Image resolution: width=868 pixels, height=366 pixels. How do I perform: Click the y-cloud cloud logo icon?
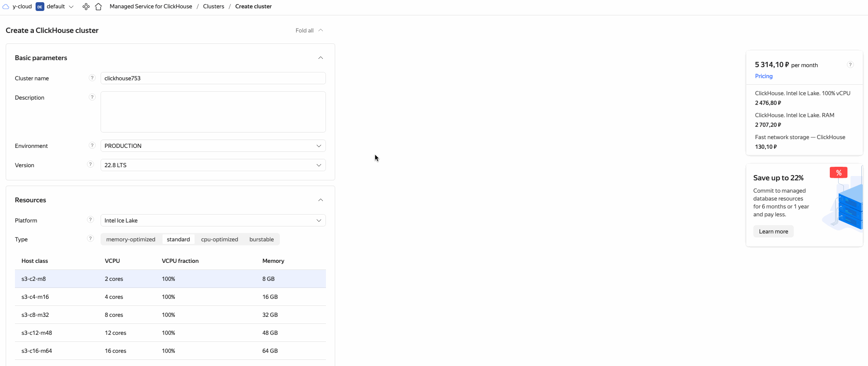click(6, 7)
